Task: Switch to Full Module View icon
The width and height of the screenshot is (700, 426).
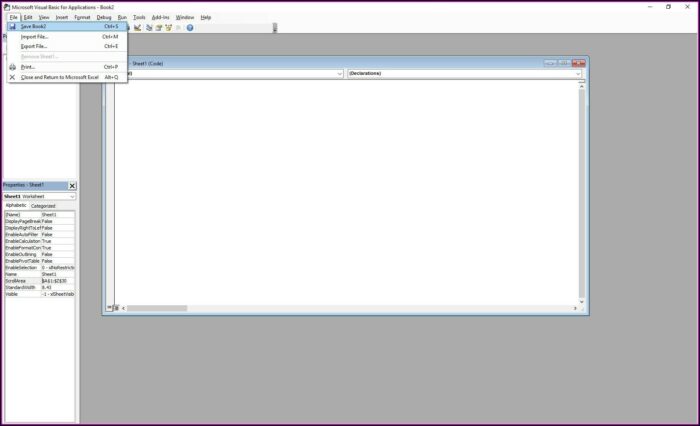Action: point(116,308)
